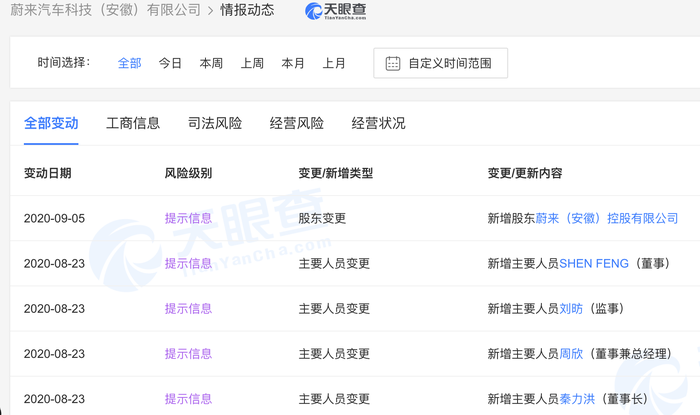Select date 2020-08-23 in the 刘昉 row
The width and height of the screenshot is (700, 415).
point(54,309)
